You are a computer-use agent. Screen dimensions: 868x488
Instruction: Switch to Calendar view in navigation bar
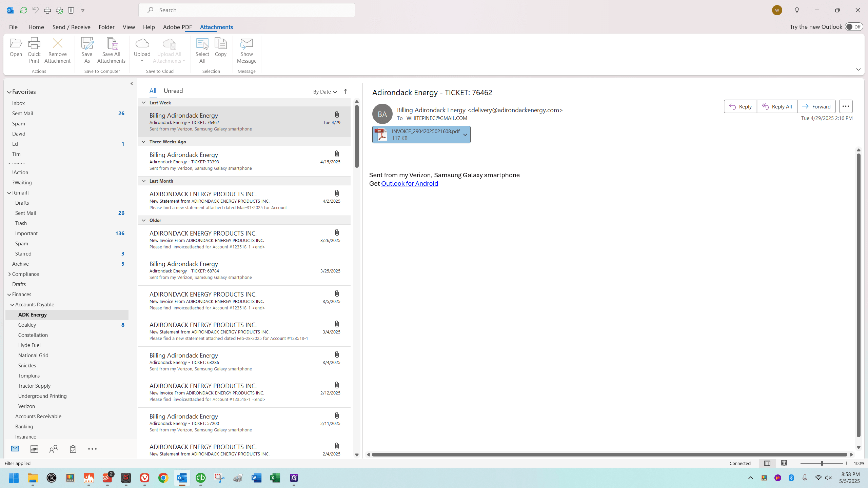click(x=34, y=449)
